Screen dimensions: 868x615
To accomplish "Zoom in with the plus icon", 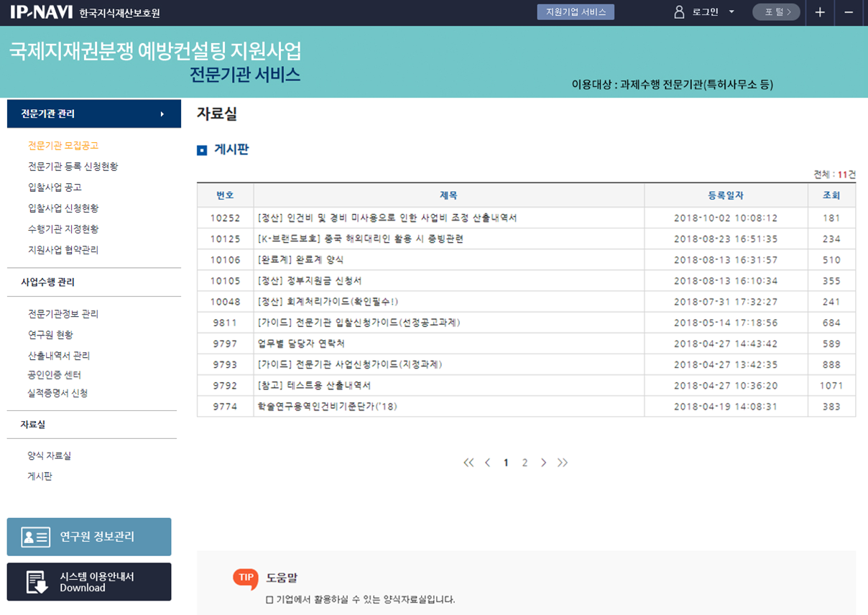I will pyautogui.click(x=820, y=12).
